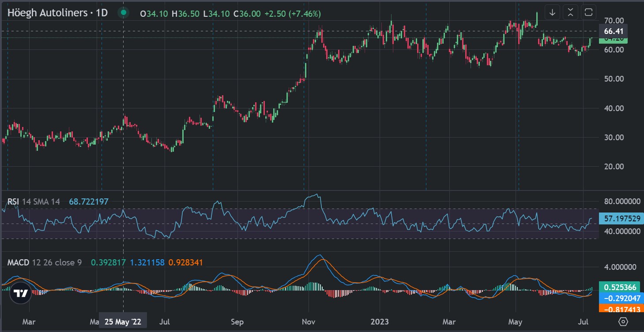Click the Nov label on the time axis
Screen dimensions: 644x332
308,321
